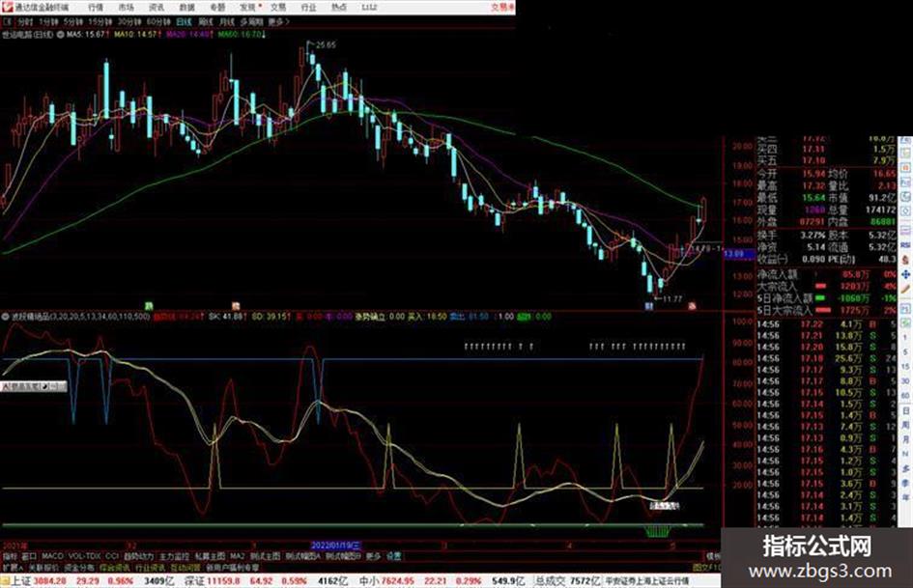Select the MA2 indicator tab
Screen dimensions: 913x588
237,556
